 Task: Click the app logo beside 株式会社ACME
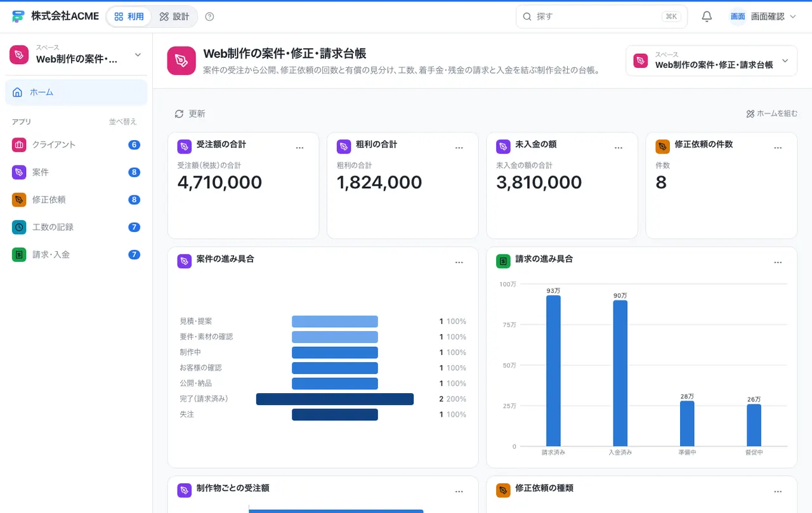[18, 16]
